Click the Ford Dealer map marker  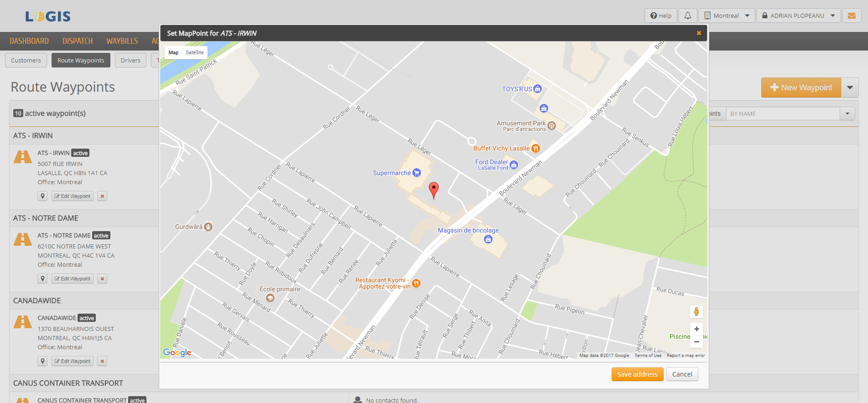514,165
